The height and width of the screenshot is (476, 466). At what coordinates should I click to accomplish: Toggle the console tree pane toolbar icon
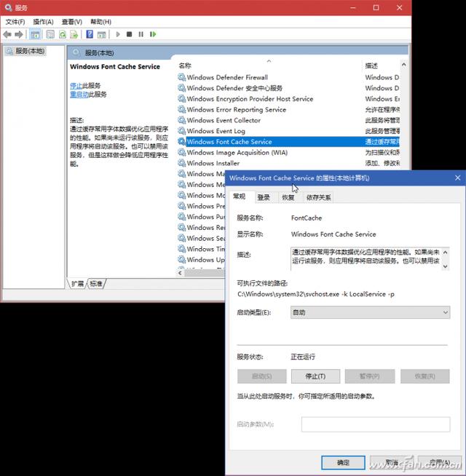click(35, 34)
